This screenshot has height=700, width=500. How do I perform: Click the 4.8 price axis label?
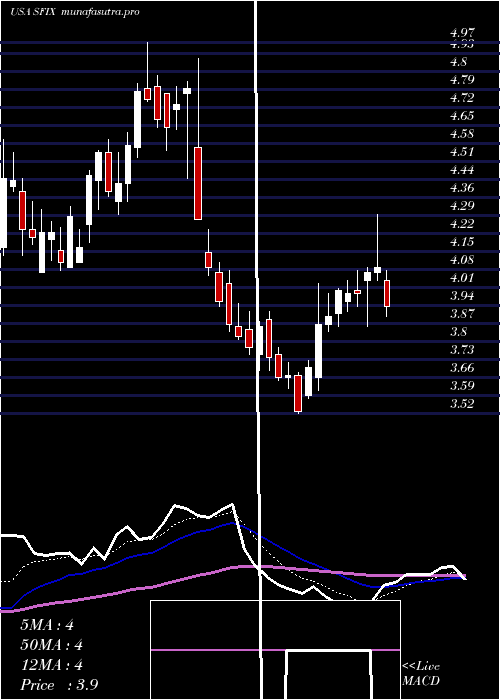pyautogui.click(x=459, y=62)
